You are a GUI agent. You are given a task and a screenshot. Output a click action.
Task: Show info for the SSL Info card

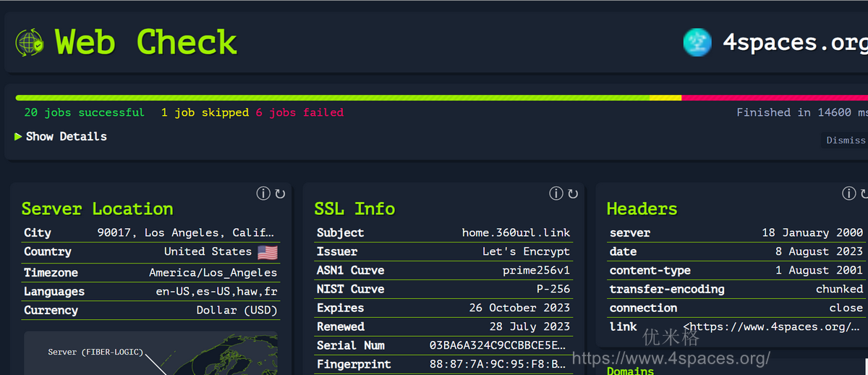pyautogui.click(x=556, y=193)
